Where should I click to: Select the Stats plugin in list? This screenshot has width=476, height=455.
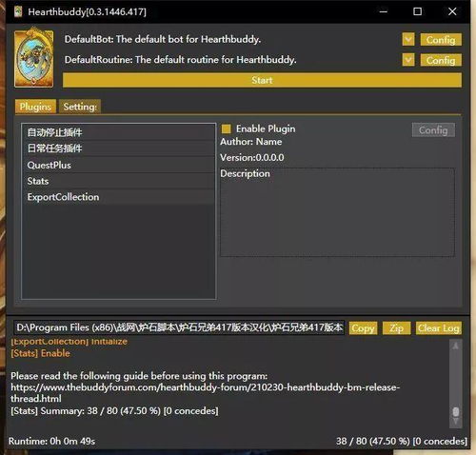[119, 181]
